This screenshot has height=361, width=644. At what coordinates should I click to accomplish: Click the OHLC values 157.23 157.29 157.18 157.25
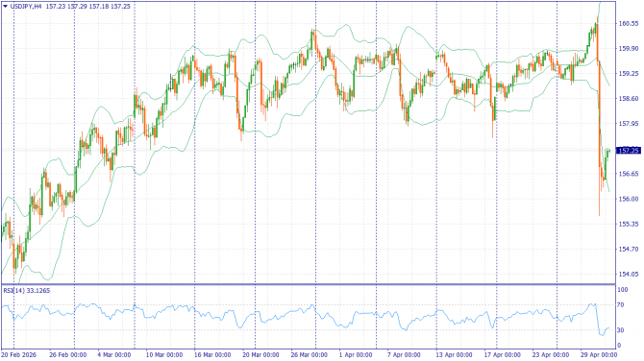pyautogui.click(x=87, y=6)
